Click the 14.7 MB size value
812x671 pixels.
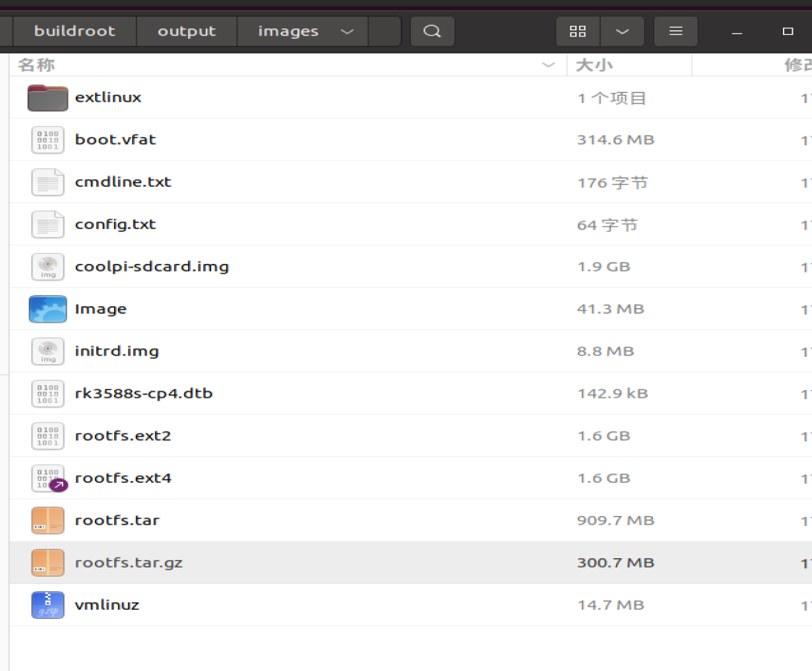coord(610,605)
